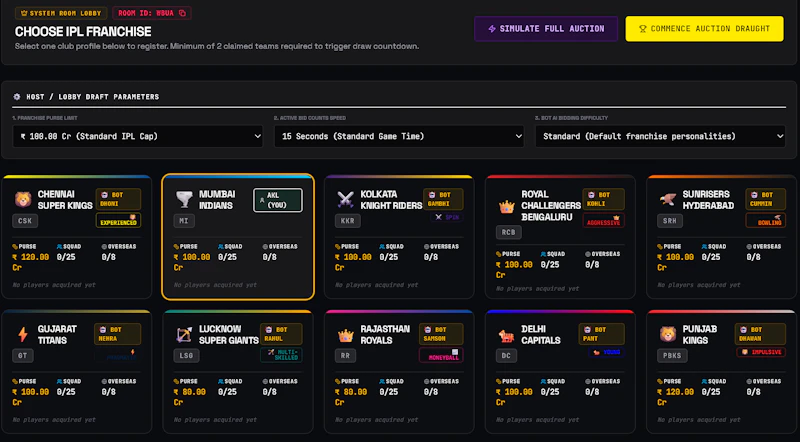Click the Lucknow Super Giants bow-and-arrow logo
The height and width of the screenshot is (442, 800).
(184, 334)
